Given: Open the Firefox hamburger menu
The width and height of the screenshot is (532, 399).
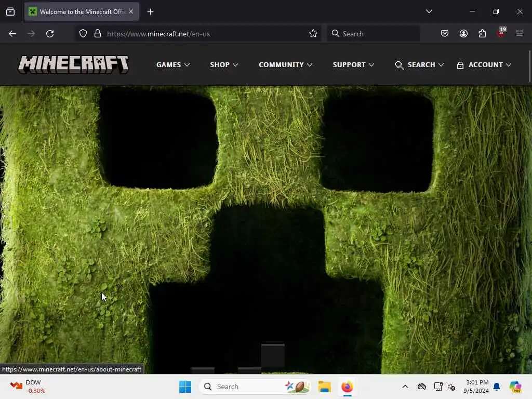Looking at the screenshot, I should pos(520,33).
